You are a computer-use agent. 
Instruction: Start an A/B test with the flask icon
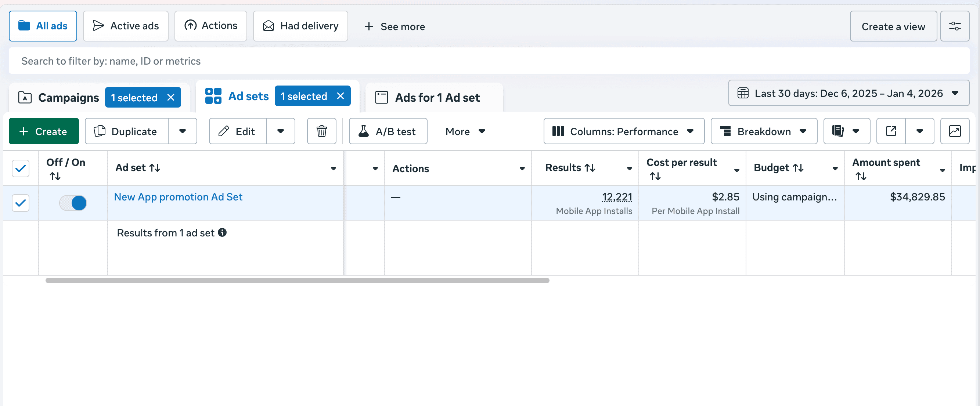coord(364,131)
